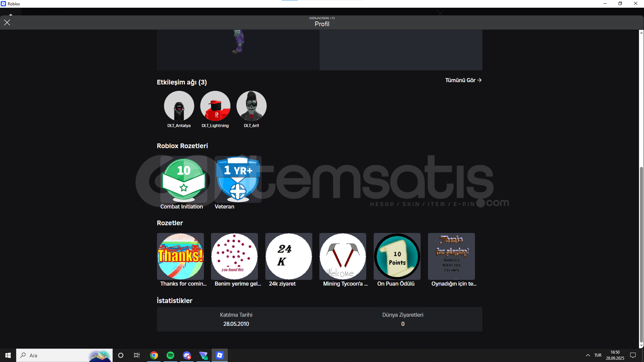Open Task View on the taskbar
Viewport: 644px width, 362px height.
click(137, 355)
